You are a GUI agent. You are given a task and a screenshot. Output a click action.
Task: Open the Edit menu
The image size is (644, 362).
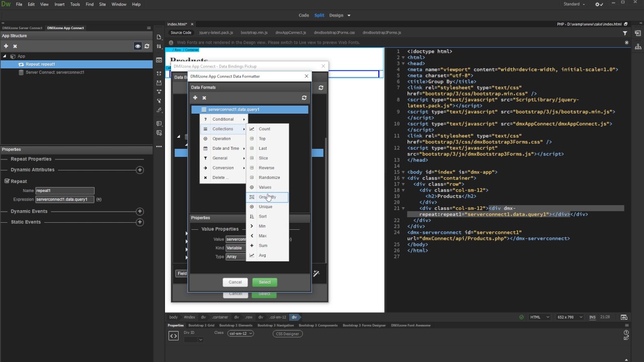click(x=31, y=5)
